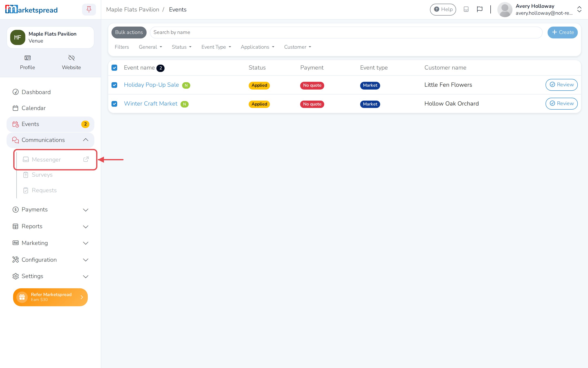Image resolution: width=588 pixels, height=368 pixels.
Task: Review the Winter Craft Market event
Action: [561, 104]
